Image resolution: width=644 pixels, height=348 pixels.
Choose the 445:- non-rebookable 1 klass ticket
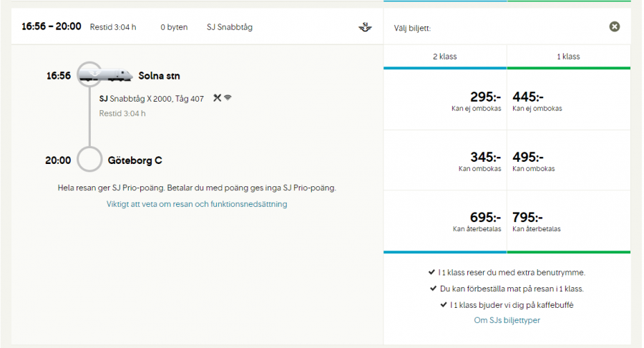click(x=568, y=101)
